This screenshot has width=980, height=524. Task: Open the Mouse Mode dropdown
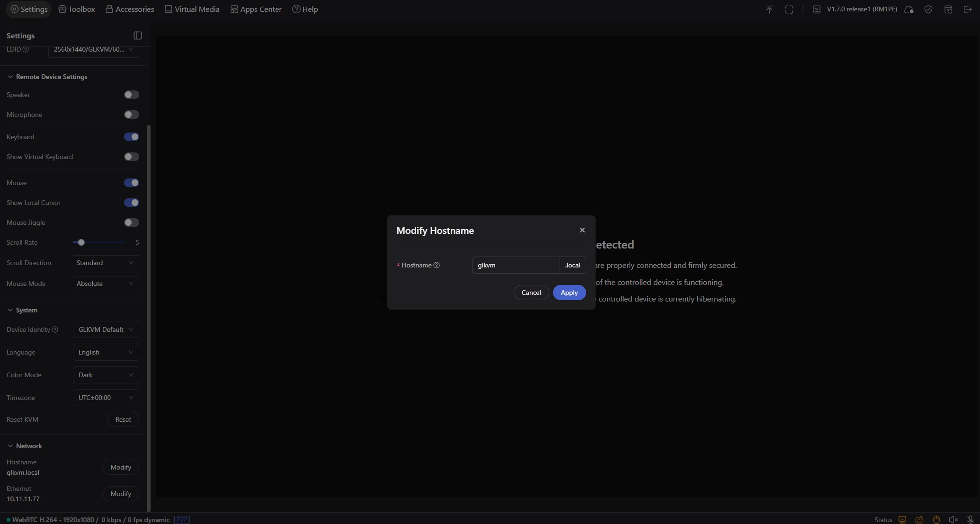[106, 284]
